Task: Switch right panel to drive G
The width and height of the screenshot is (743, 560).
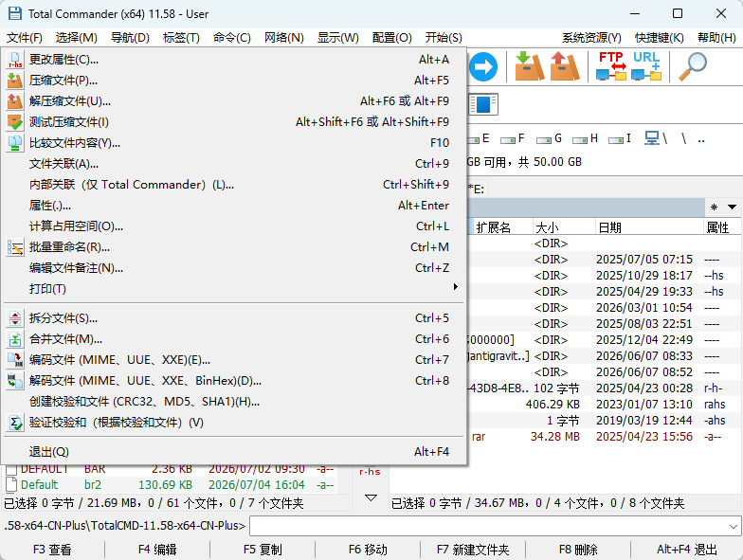Action: click(549, 138)
